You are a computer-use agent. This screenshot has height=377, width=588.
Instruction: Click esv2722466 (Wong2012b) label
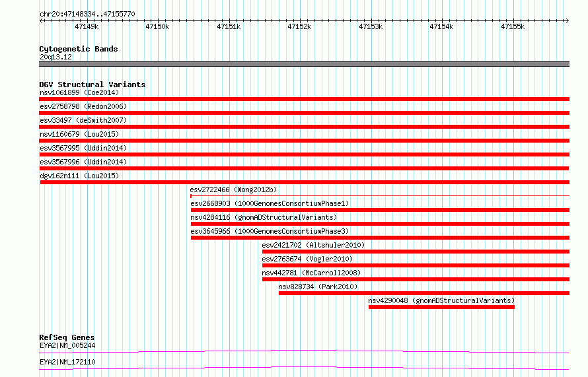pos(233,189)
